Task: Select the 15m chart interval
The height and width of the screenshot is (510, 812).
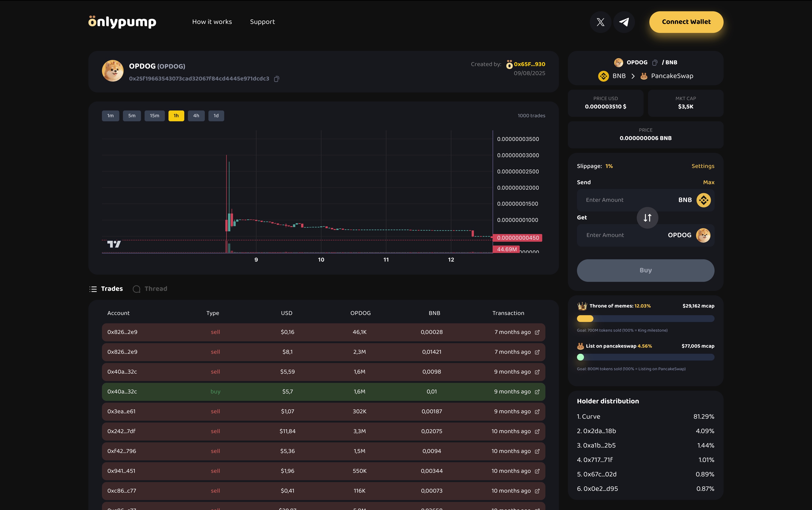Action: [x=155, y=116]
